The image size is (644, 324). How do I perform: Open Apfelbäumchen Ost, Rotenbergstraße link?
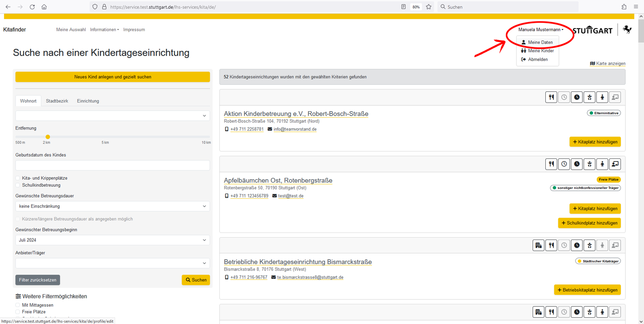(x=278, y=180)
